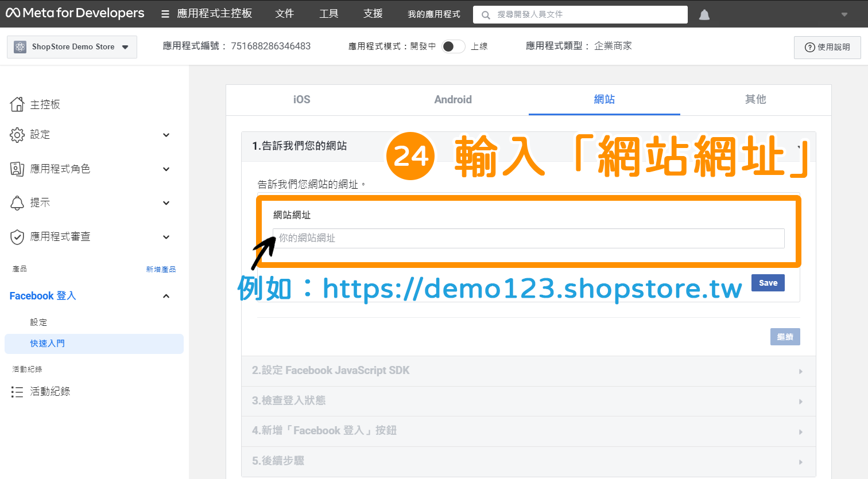
Task: Click the 應用程式角色 icon
Action: point(17,169)
